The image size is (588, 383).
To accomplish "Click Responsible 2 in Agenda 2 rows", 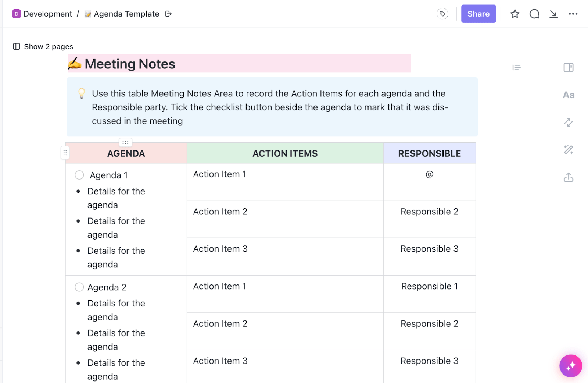I will [430, 324].
